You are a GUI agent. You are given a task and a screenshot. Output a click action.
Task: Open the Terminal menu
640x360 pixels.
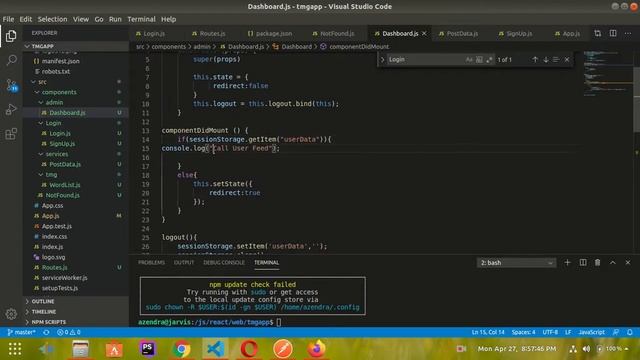click(x=141, y=19)
